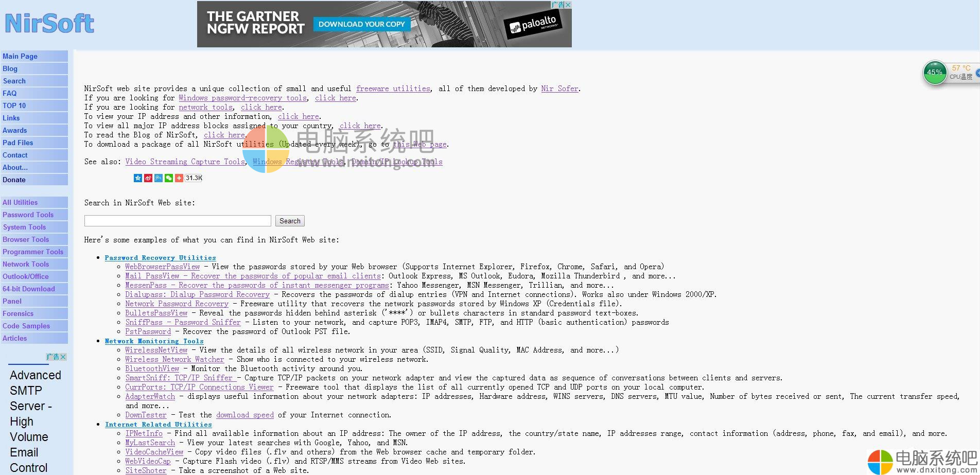Share the page via the WeChat icon

[168, 178]
